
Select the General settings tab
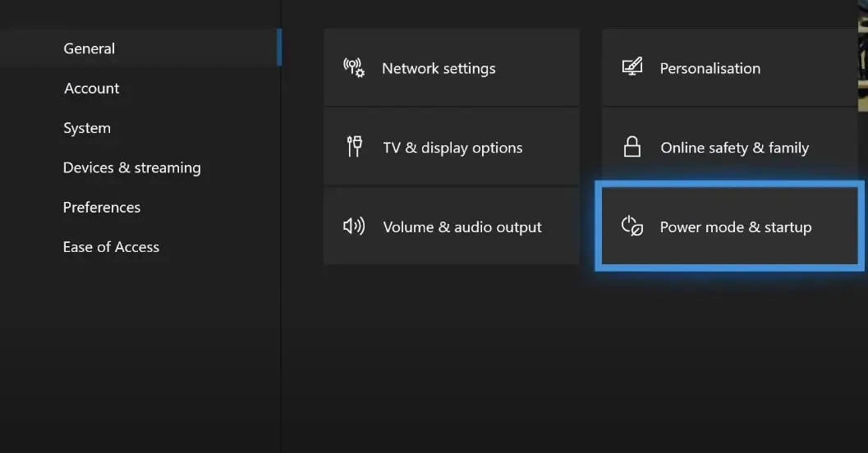click(140, 48)
